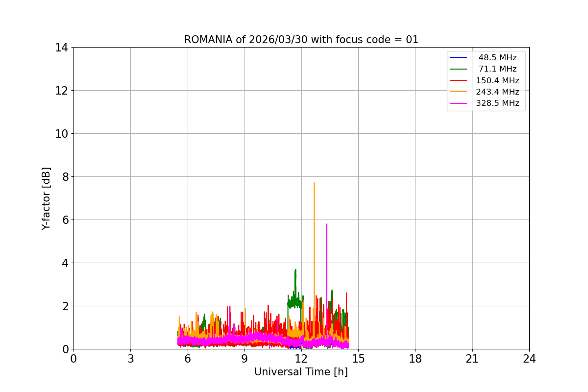588x392 pixels.
Task: Click the 'Universal Time [h]' axis label
Action: coord(301,372)
